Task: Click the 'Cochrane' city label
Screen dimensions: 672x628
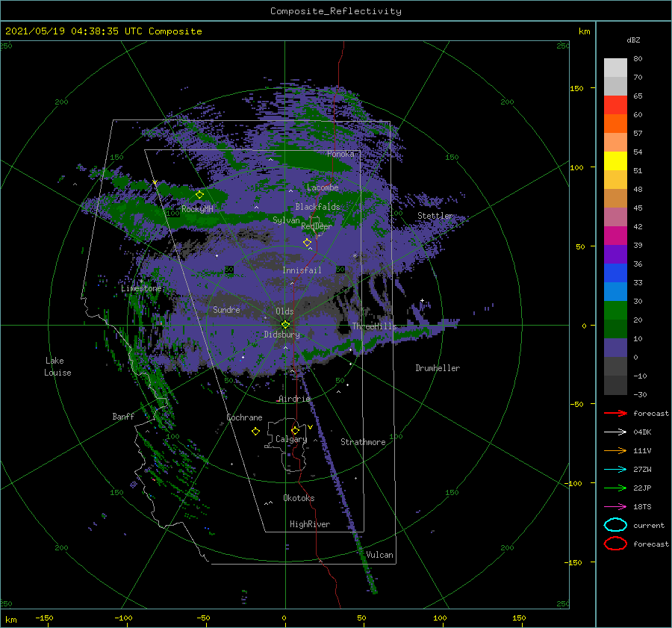Action: click(x=244, y=417)
